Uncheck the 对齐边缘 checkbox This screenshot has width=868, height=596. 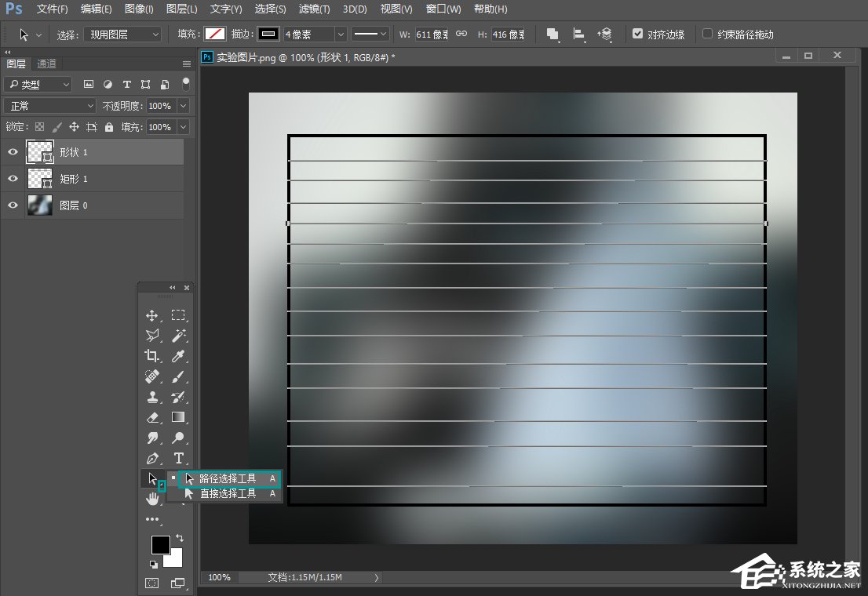point(637,35)
